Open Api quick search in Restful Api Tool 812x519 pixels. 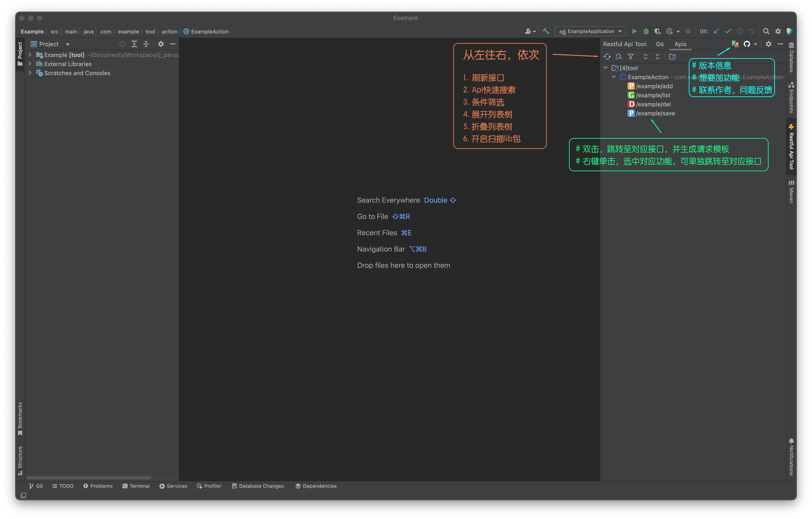619,56
